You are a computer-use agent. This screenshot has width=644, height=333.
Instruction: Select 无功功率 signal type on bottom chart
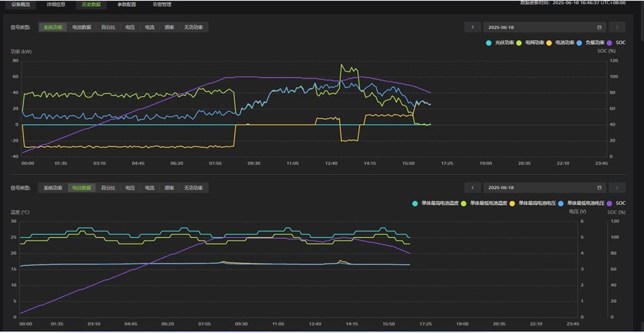193,188
